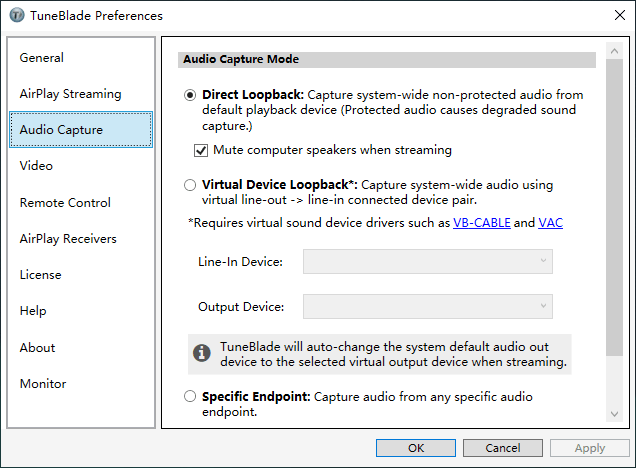Screen dimensions: 636x468
Task: Click the vertical scrollbar thumb
Action: click(614, 208)
